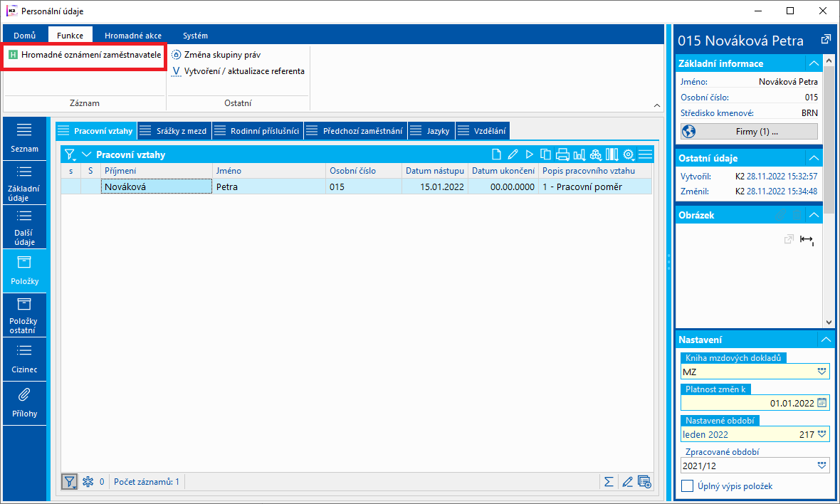Click the fit-width icon in Obrázek
The height and width of the screenshot is (504, 840).
[x=807, y=240]
